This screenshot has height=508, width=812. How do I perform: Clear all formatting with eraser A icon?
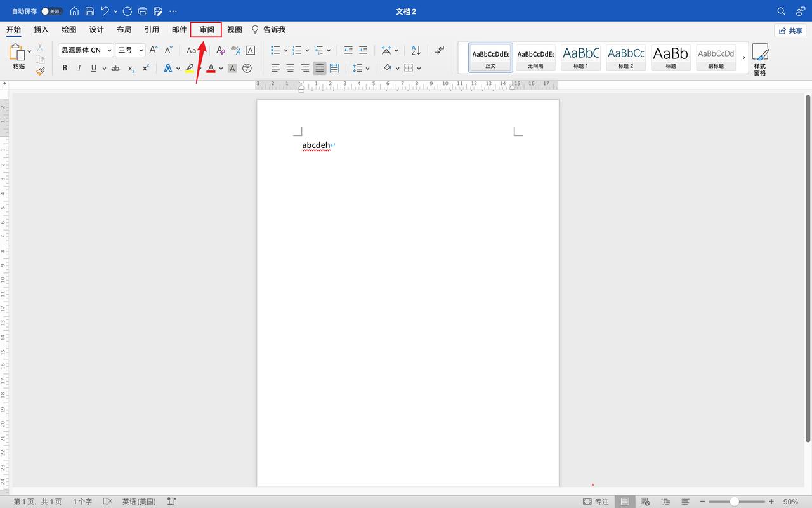point(221,50)
